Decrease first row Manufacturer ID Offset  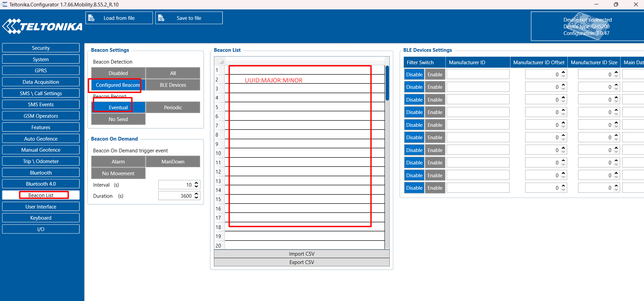tap(563, 76)
